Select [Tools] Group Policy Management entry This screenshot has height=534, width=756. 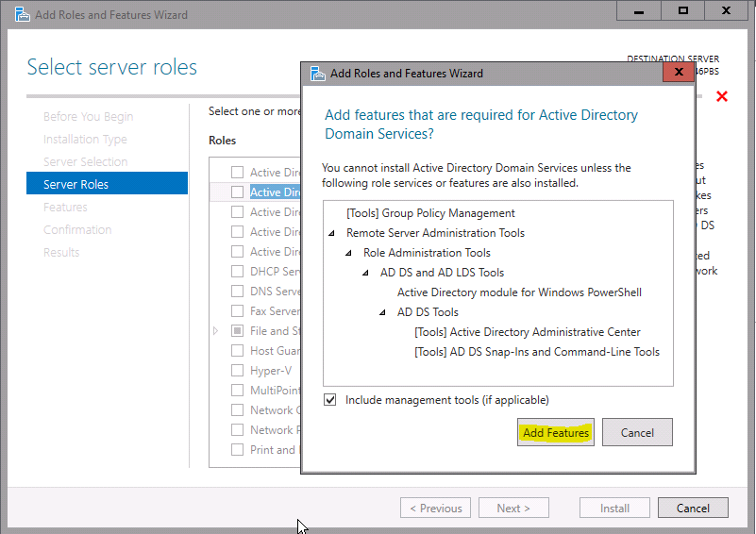coord(430,213)
